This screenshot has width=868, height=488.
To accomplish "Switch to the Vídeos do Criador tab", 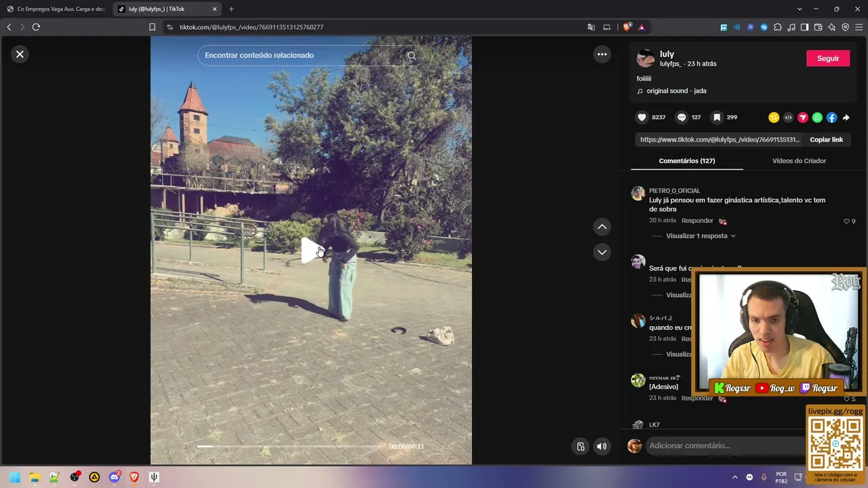I will pyautogui.click(x=799, y=161).
